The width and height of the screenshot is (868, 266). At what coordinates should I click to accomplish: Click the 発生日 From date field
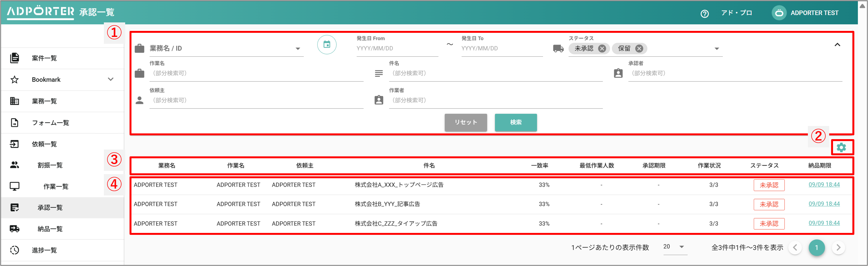click(x=397, y=49)
